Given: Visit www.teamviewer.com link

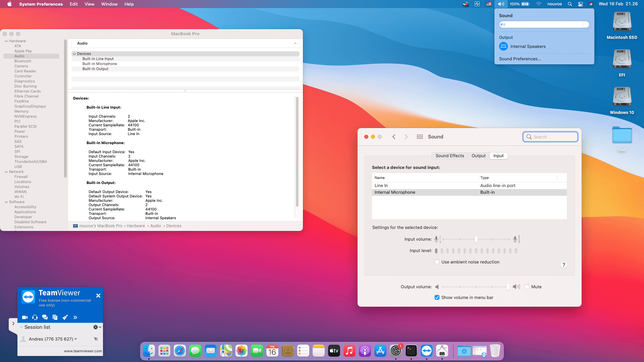Looking at the screenshot, I should [x=83, y=351].
